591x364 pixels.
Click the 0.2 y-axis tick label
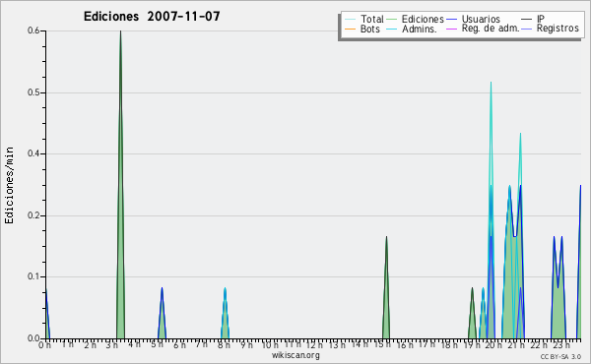tap(33, 215)
